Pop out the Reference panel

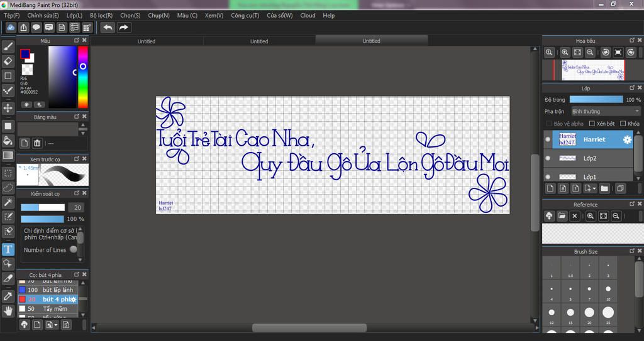click(x=632, y=203)
